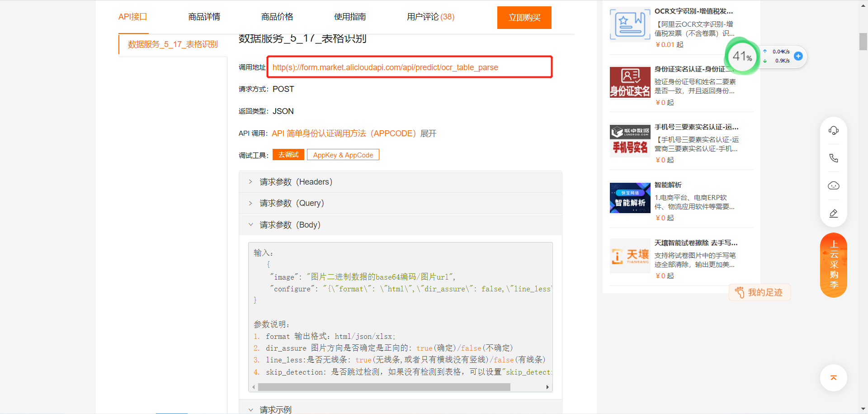Open 我的足迹 footprint button
The width and height of the screenshot is (868, 414).
[x=759, y=293]
